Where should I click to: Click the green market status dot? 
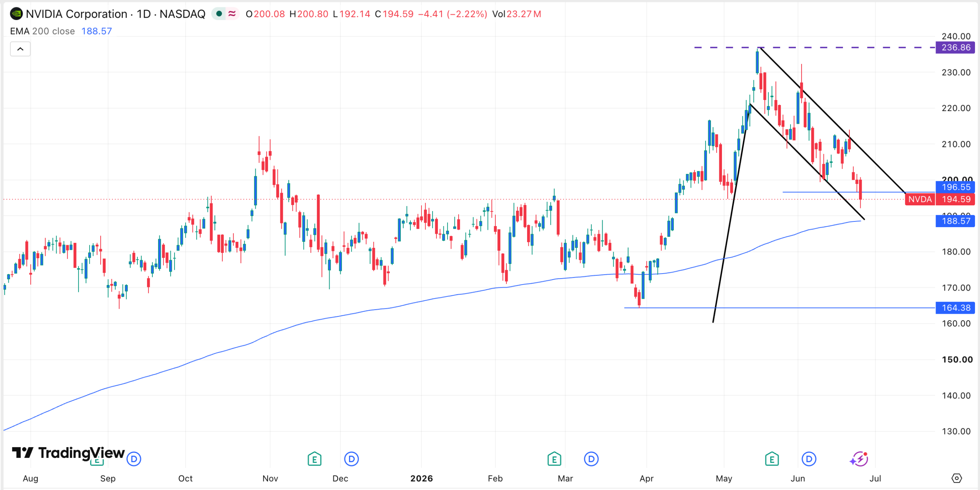[219, 14]
